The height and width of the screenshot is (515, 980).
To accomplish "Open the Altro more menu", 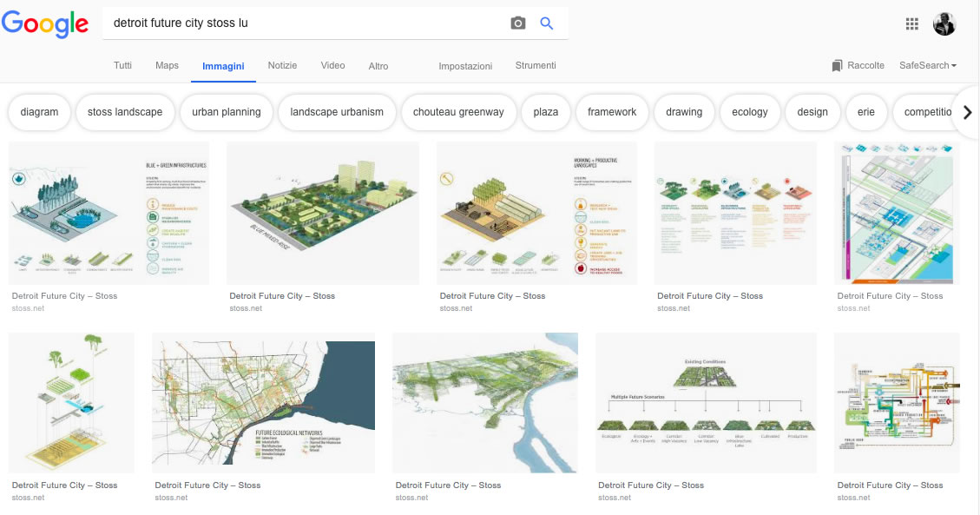I will 378,66.
